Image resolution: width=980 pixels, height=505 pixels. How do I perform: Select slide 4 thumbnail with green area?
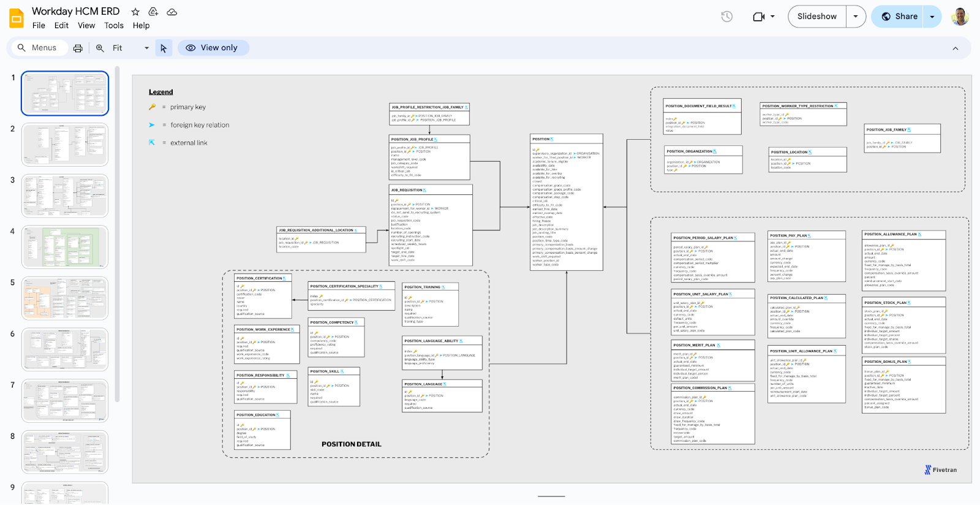pyautogui.click(x=65, y=247)
